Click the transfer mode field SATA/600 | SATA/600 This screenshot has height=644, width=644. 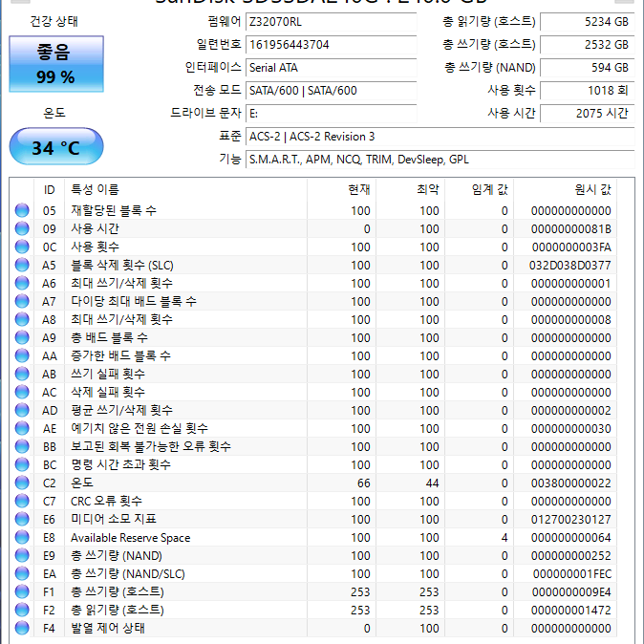331,91
